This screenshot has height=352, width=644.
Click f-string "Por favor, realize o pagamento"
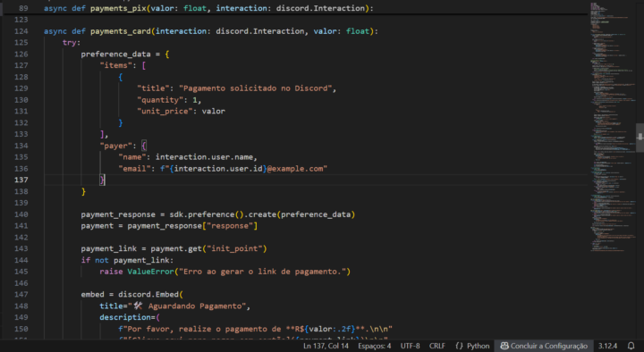(x=255, y=329)
